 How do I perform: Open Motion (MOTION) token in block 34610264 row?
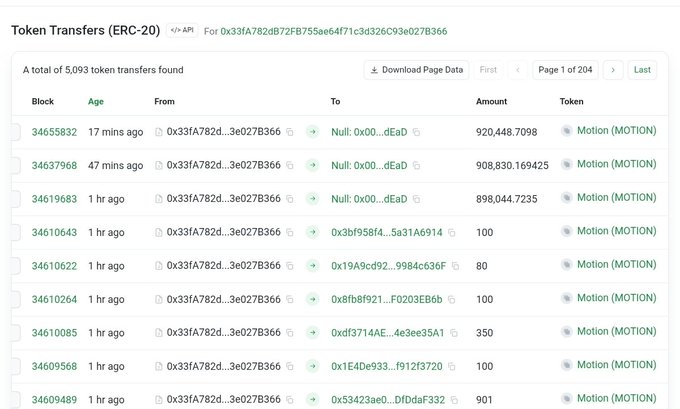pos(617,298)
